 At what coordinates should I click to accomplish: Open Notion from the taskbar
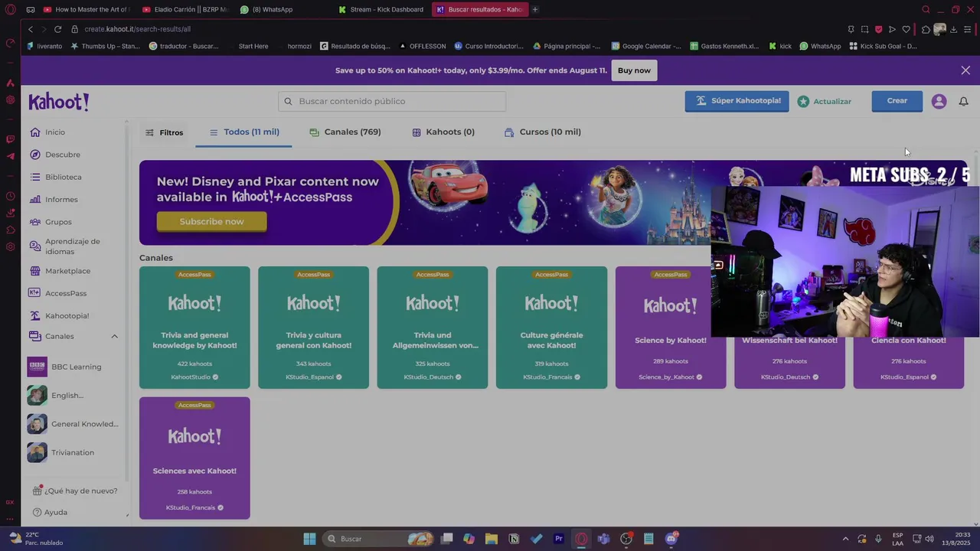514,539
